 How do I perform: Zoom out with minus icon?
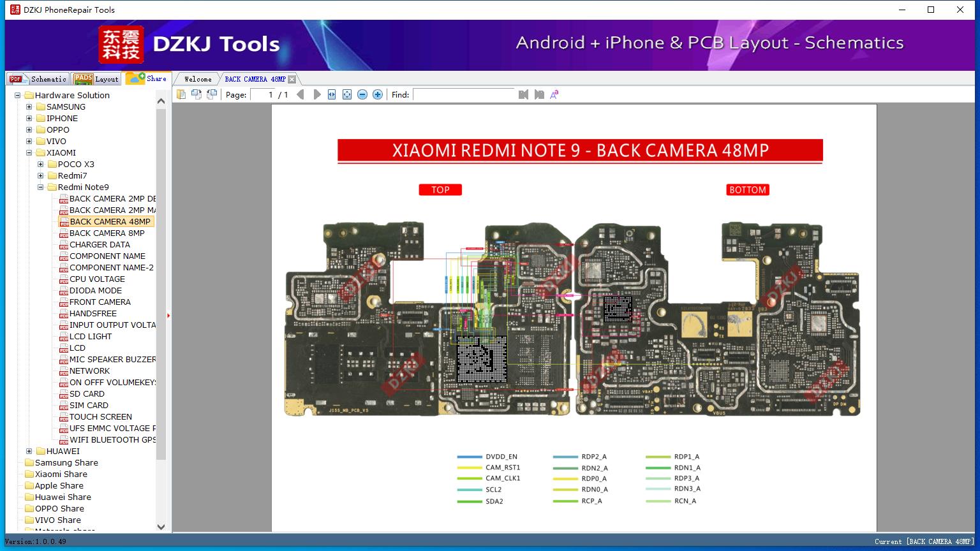tap(362, 94)
